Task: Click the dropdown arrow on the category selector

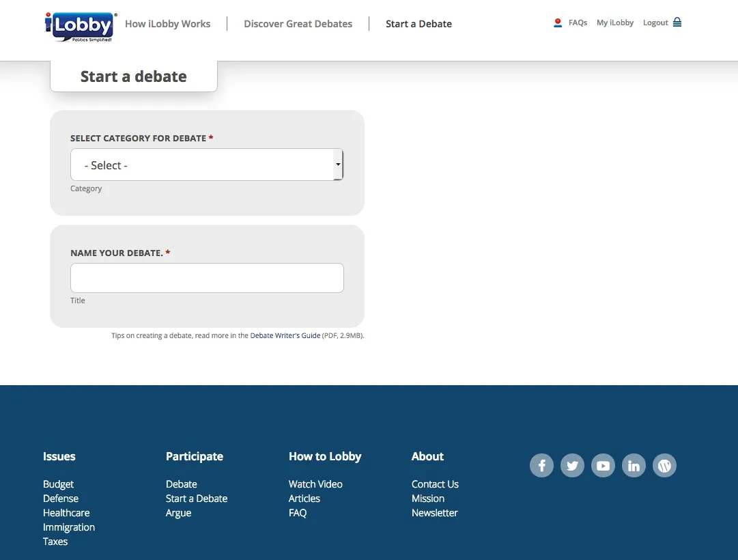Action: point(338,165)
